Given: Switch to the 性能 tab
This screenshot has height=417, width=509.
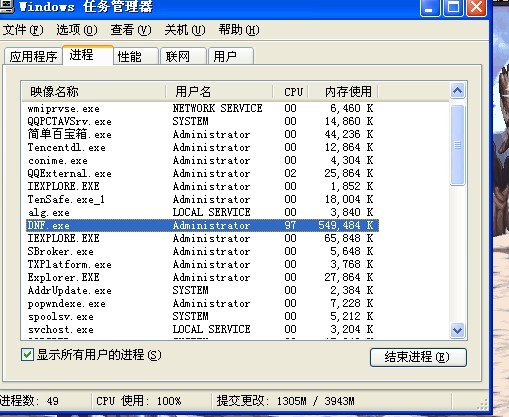Looking at the screenshot, I should (136, 56).
